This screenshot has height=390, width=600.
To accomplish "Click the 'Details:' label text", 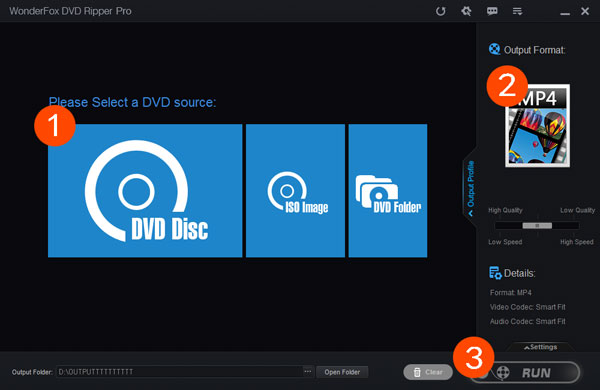I will 520,273.
